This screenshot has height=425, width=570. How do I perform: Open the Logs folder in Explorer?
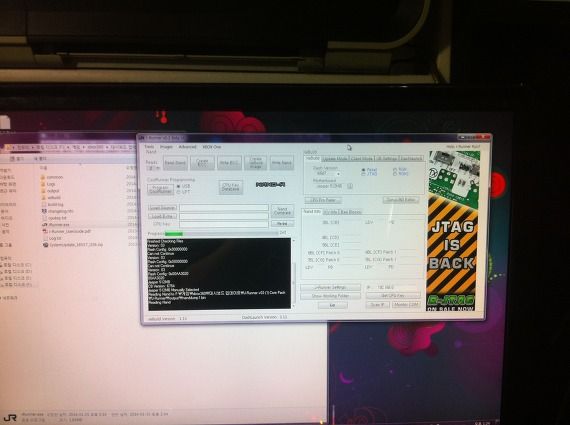point(48,184)
